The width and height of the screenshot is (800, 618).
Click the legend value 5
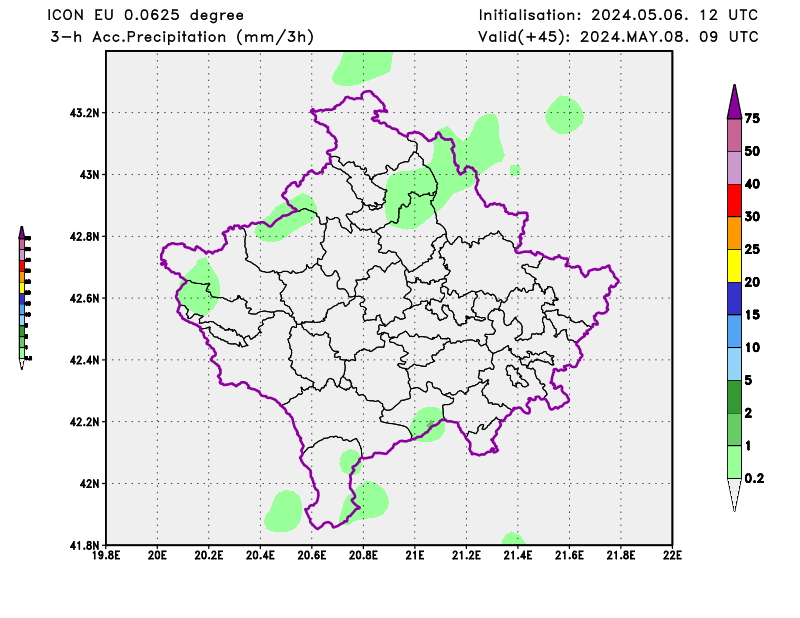[748, 380]
